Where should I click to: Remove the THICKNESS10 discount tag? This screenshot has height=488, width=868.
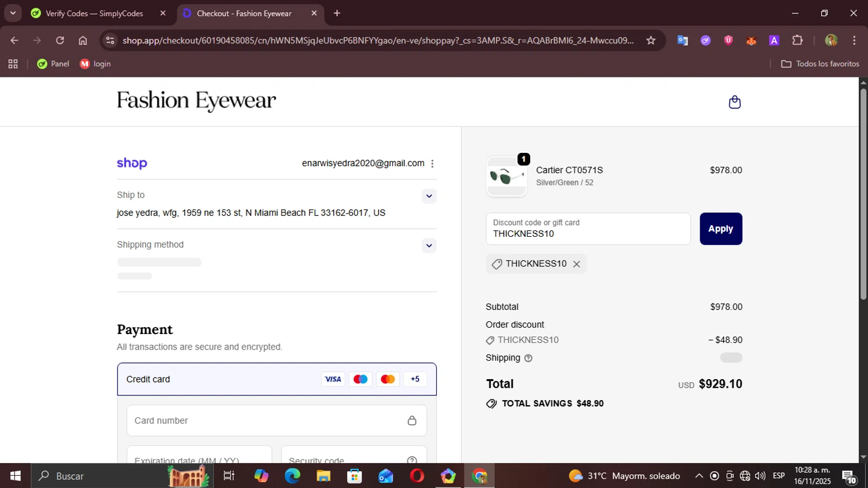pyautogui.click(x=576, y=264)
